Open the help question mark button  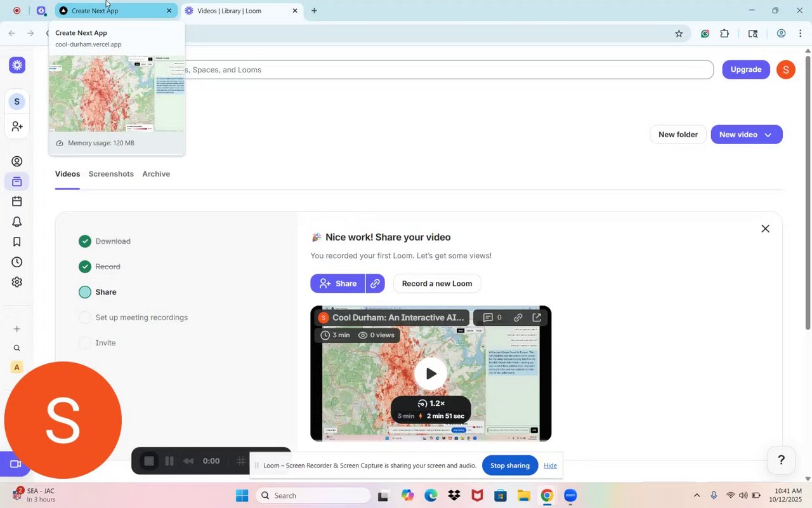782,460
